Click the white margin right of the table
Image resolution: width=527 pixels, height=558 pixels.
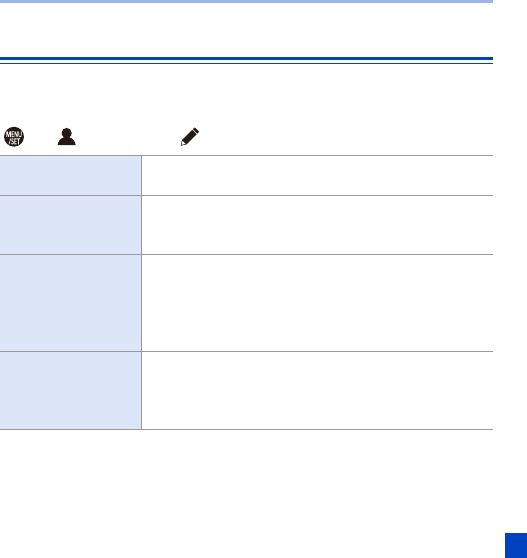510,293
